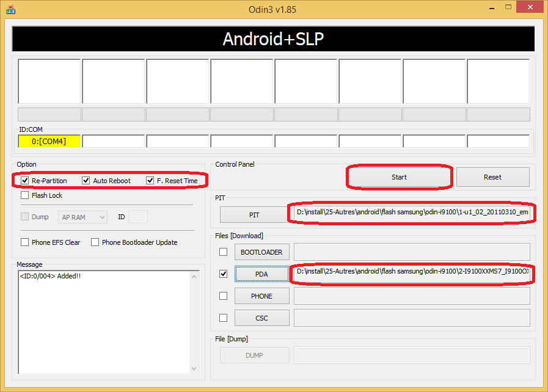
Task: Click the PHONE file button
Action: (261, 296)
